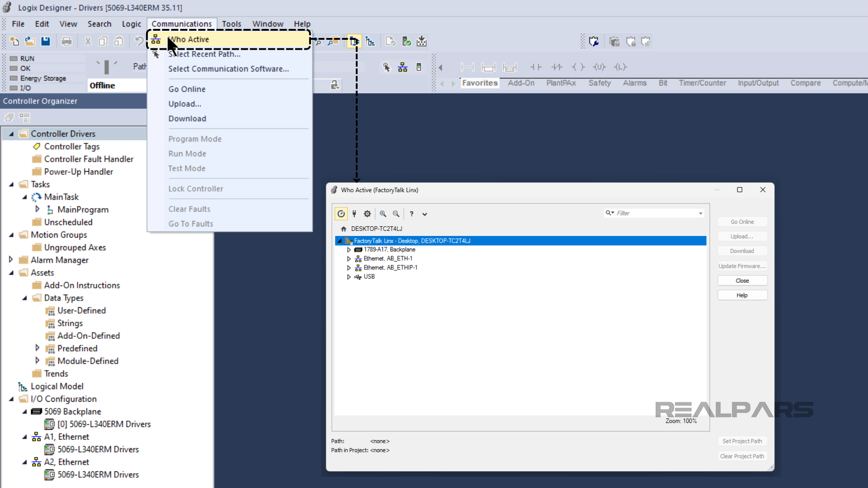Viewport: 868px width, 488px height.
Task: Click the question mark help icon in Who Active
Action: tap(411, 214)
